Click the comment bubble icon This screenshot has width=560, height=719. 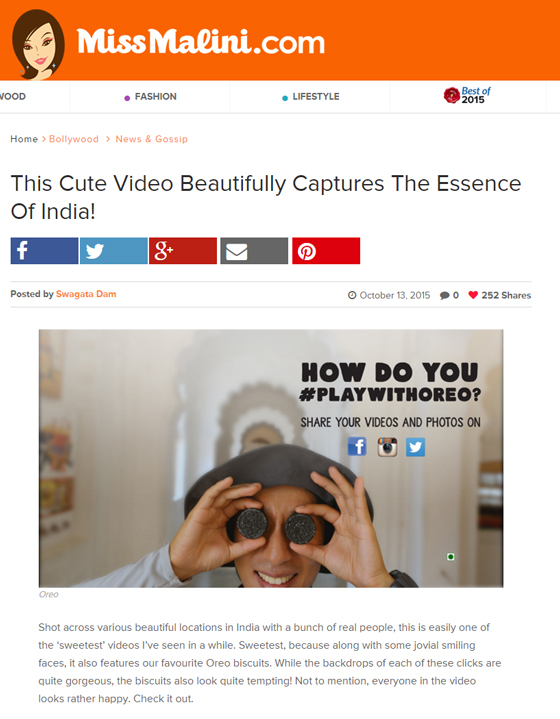[x=444, y=295]
